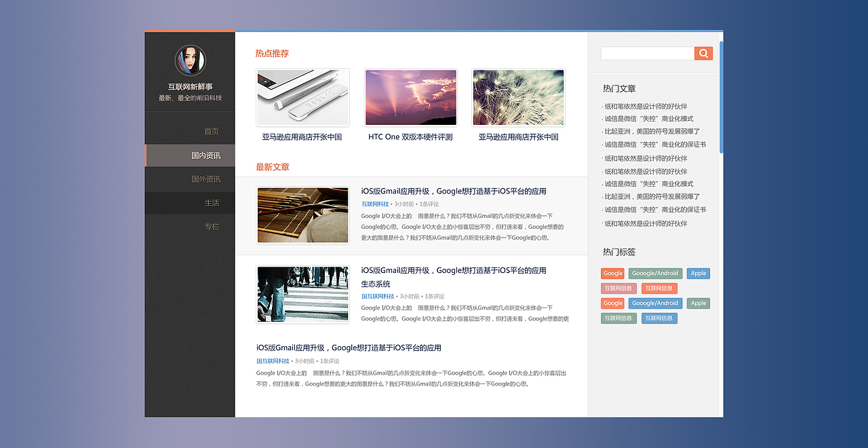Click the 互联网新鲜事 site title

point(191,87)
